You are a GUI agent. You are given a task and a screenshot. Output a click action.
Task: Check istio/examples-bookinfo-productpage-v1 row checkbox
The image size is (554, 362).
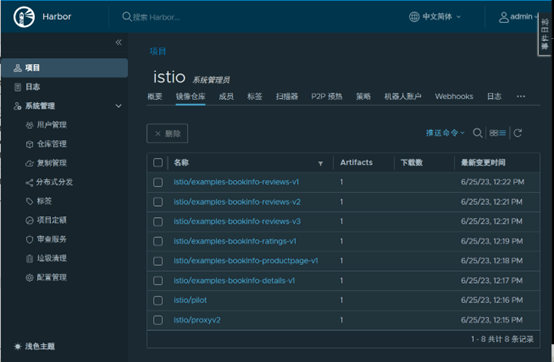[158, 261]
